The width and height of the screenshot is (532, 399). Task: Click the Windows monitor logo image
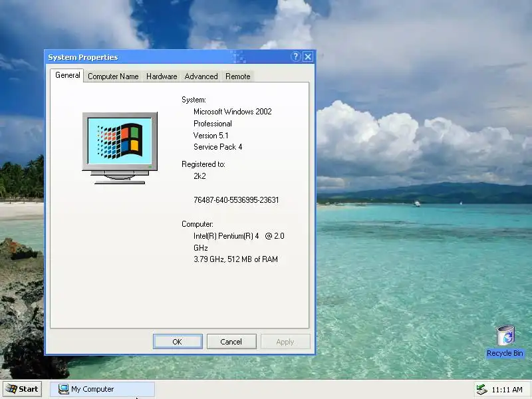click(120, 148)
